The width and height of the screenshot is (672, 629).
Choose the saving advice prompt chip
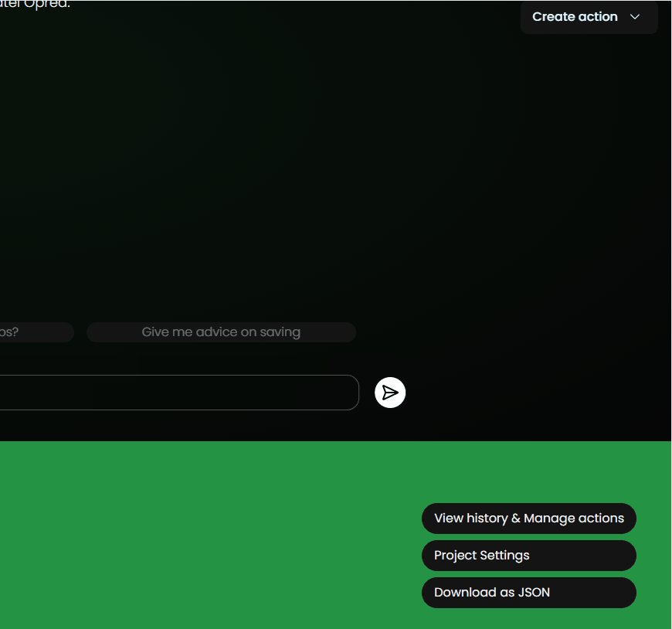pyautogui.click(x=221, y=331)
